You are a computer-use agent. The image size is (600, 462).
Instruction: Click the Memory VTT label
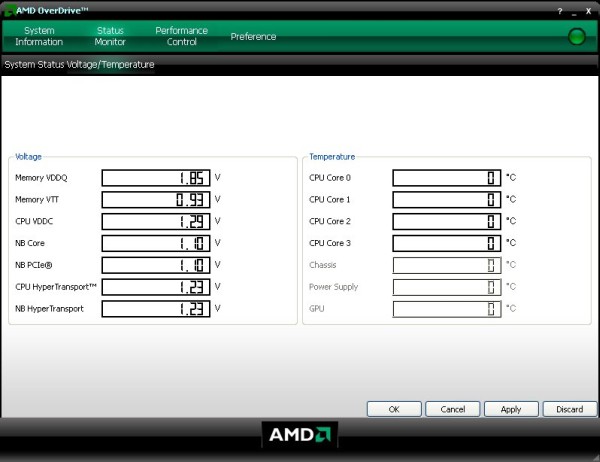(x=37, y=199)
